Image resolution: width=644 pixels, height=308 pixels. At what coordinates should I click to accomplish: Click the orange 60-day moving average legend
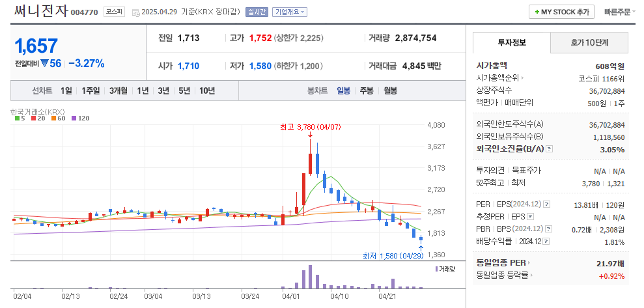(59, 119)
